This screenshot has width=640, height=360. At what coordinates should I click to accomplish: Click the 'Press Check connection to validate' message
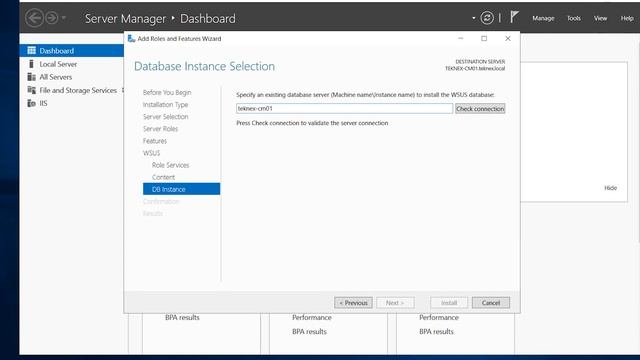(312, 123)
